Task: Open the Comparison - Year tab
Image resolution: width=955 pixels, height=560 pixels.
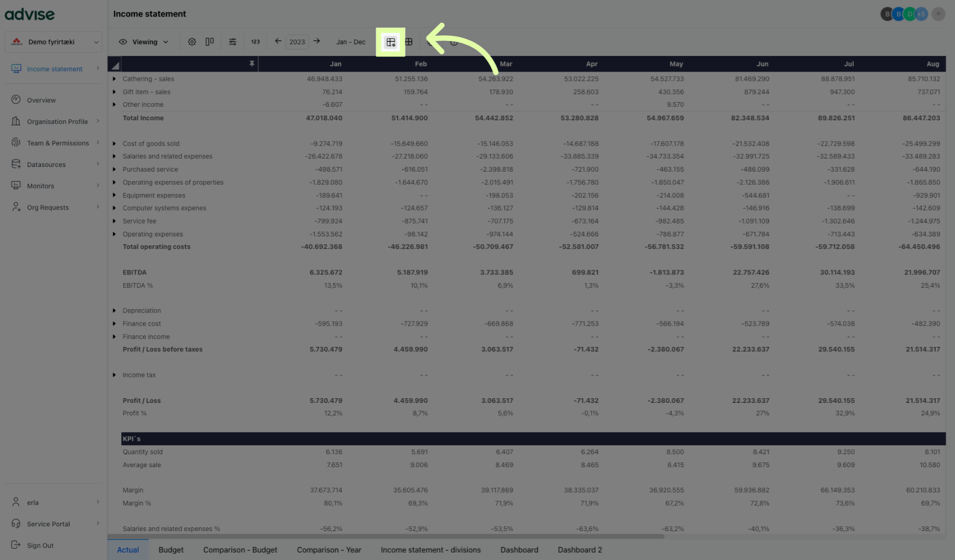Action: pyautogui.click(x=328, y=550)
